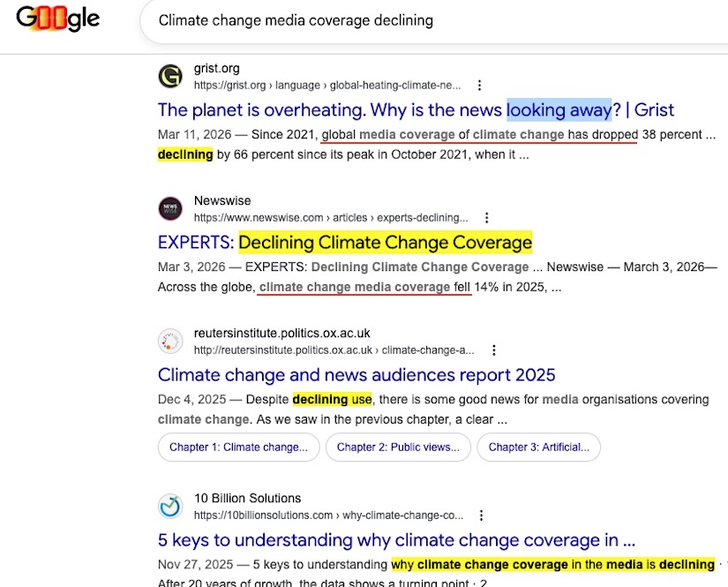728x587 pixels.
Task: Open more options for Reuters Institute result
Action: 494,350
